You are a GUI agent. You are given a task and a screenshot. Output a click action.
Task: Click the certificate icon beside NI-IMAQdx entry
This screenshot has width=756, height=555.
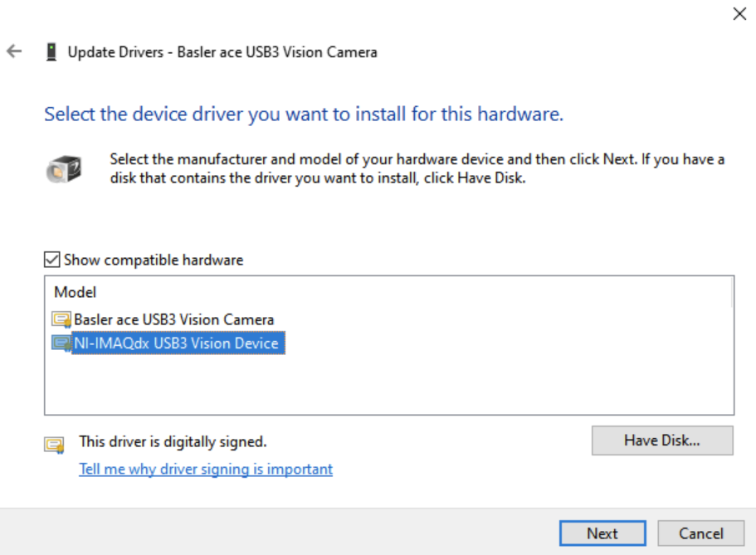click(x=61, y=343)
